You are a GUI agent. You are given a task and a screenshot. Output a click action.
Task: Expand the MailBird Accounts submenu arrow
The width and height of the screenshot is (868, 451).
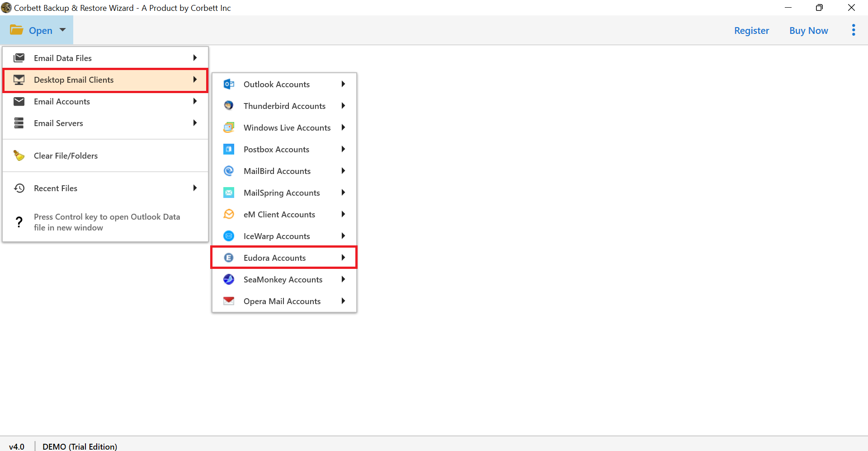(343, 171)
